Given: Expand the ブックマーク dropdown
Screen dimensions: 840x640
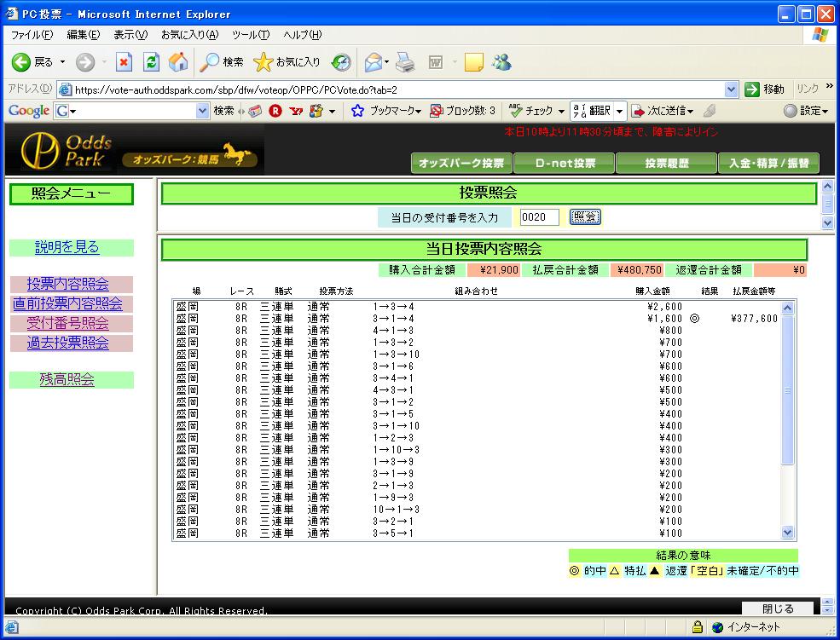Looking at the screenshot, I should tap(418, 112).
